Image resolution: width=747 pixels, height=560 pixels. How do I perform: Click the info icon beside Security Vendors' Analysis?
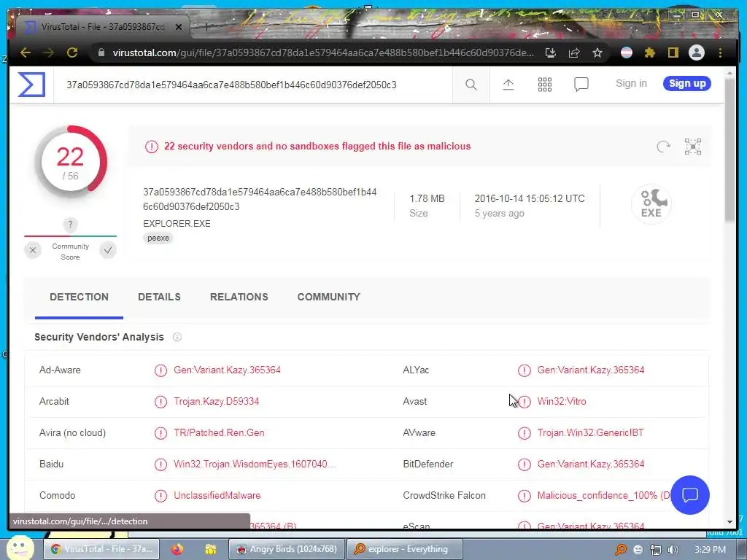177,337
